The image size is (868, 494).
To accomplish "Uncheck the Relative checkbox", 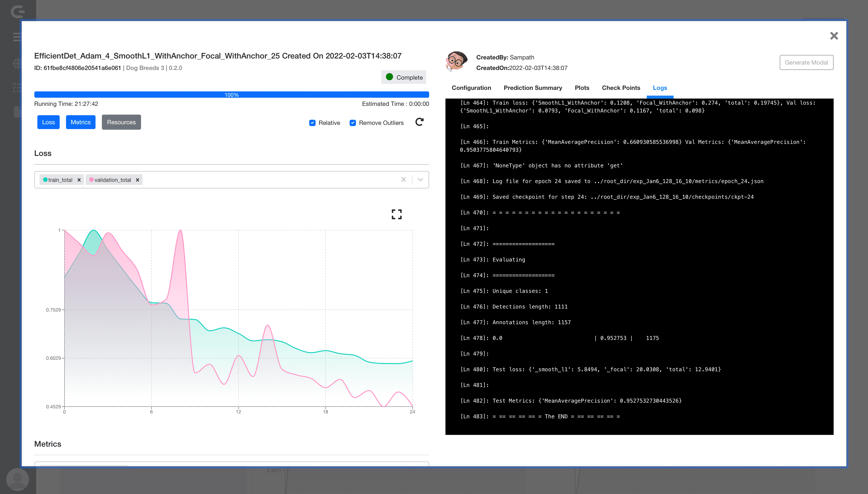I will (312, 123).
